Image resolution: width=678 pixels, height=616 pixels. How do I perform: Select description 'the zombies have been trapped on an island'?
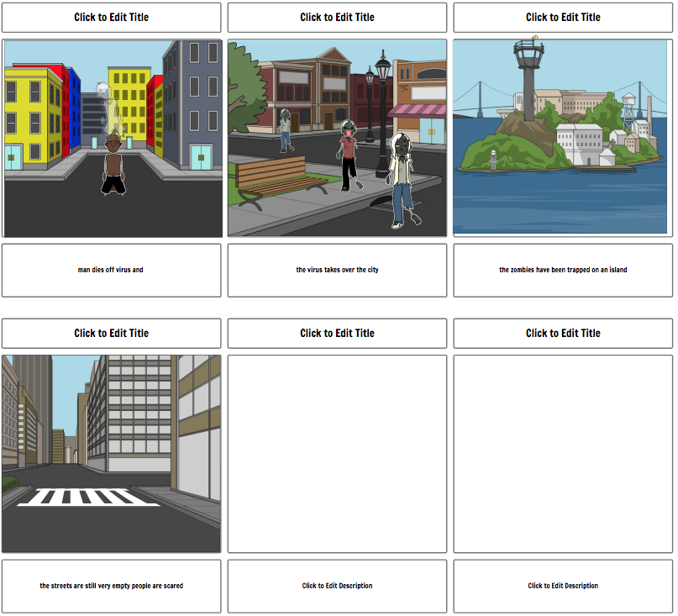click(563, 270)
